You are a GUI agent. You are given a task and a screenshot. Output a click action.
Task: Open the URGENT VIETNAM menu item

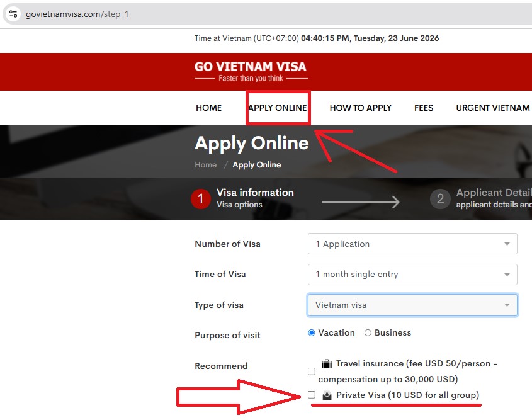[494, 108]
